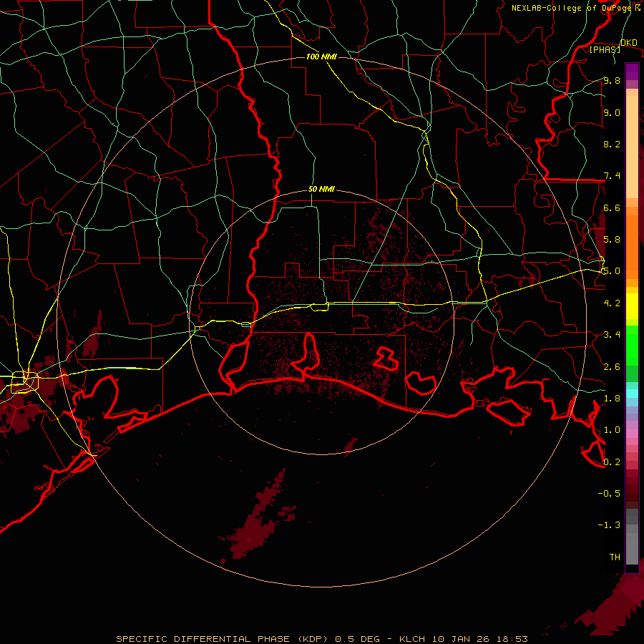Pick the orange swatch on the color bar

632,246
